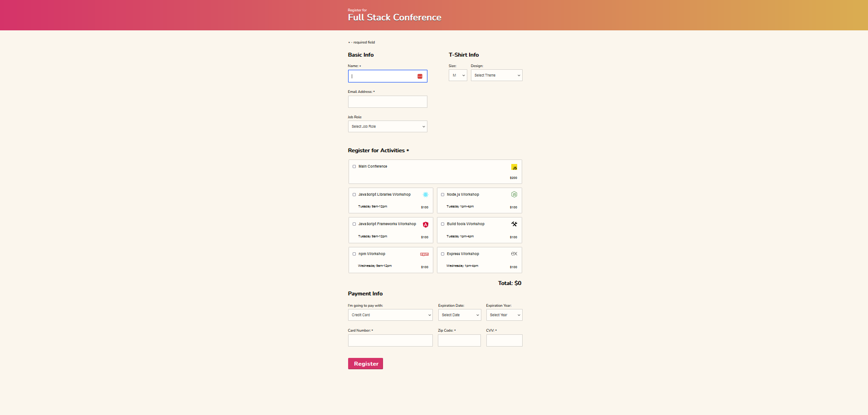The image size is (868, 415).
Task: Click the React icon on JavaScript Libraries Workshop
Action: (x=426, y=195)
